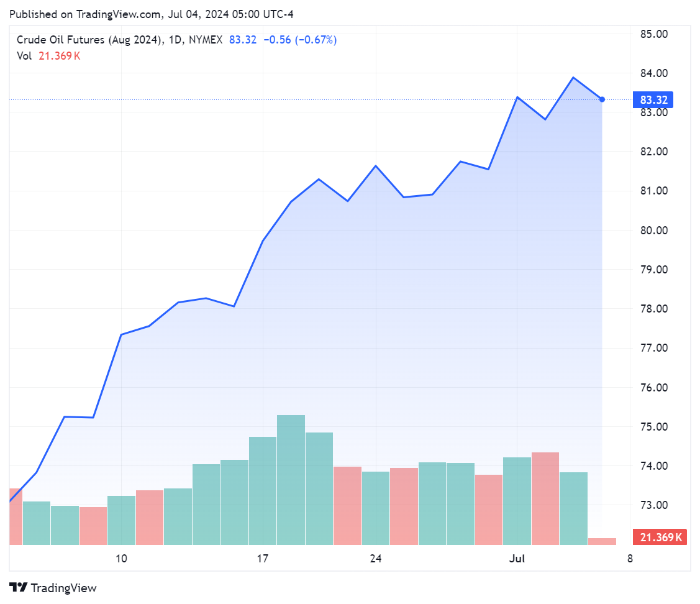Click the Jul date axis label
Screen dimensions: 700x604
[517, 559]
